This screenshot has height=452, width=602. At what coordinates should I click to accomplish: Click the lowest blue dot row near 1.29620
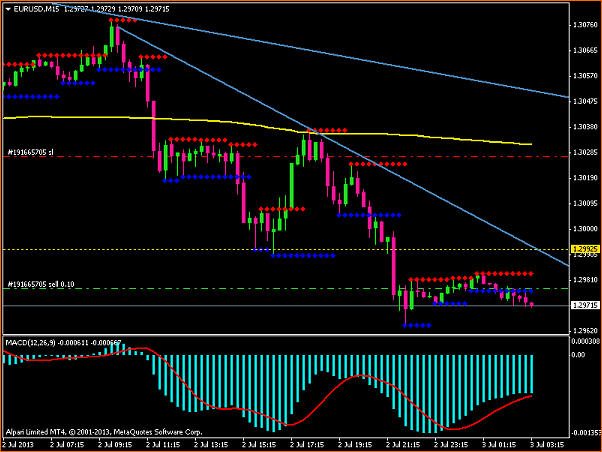point(417,326)
